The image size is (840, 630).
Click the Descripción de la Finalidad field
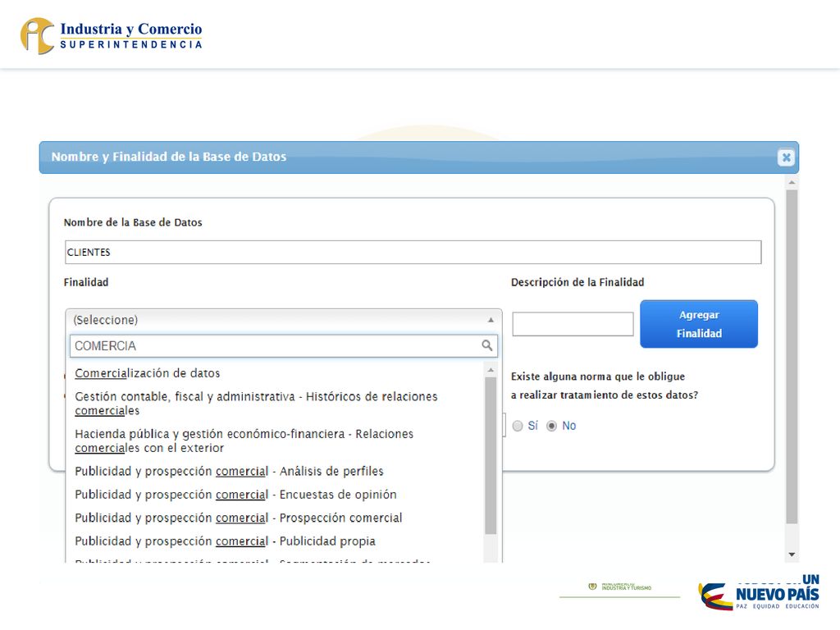[573, 324]
